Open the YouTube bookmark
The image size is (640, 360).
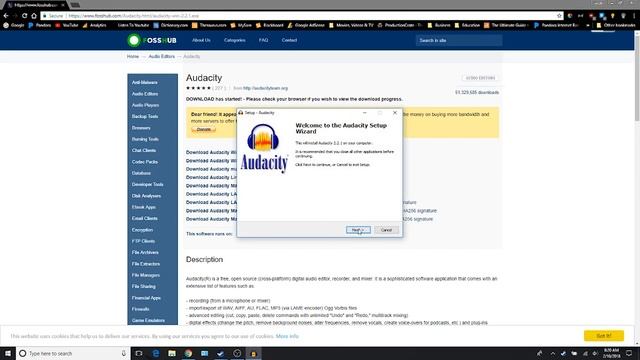coord(67,25)
